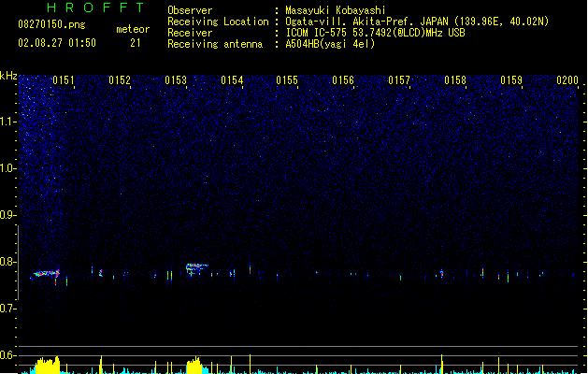Click the Receiver label

pyautogui.click(x=190, y=33)
